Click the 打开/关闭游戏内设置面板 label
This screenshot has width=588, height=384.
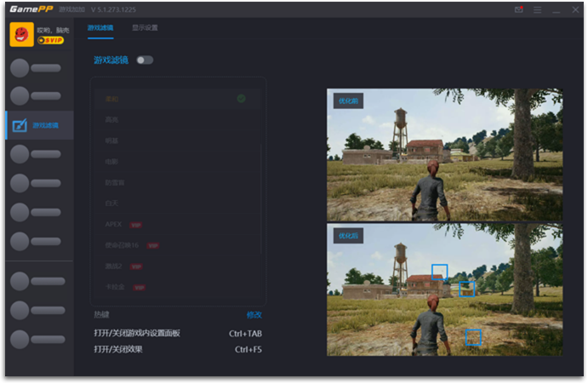pyautogui.click(x=137, y=333)
